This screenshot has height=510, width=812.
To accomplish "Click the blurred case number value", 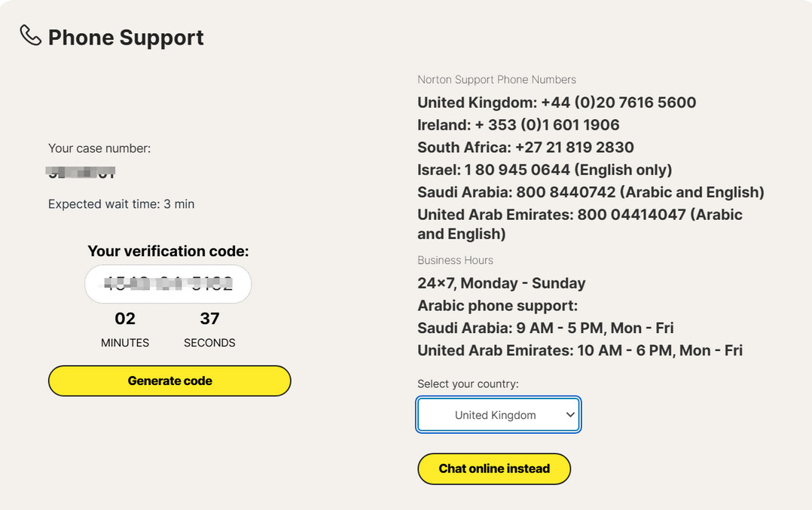I will pos(81,173).
